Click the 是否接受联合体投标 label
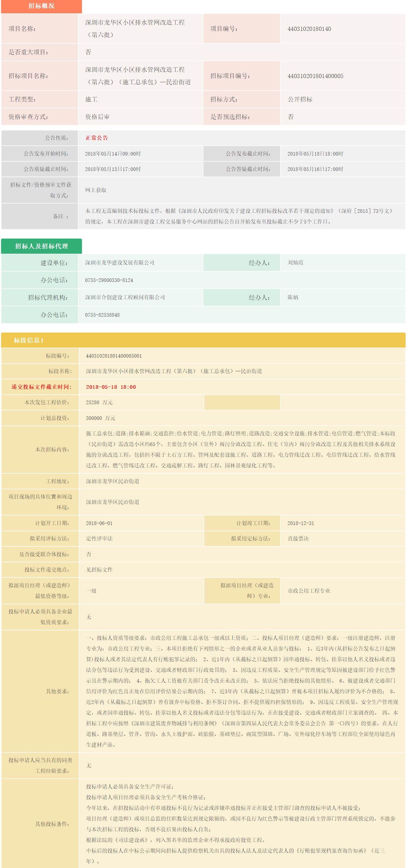The image size is (407, 868). point(44,554)
